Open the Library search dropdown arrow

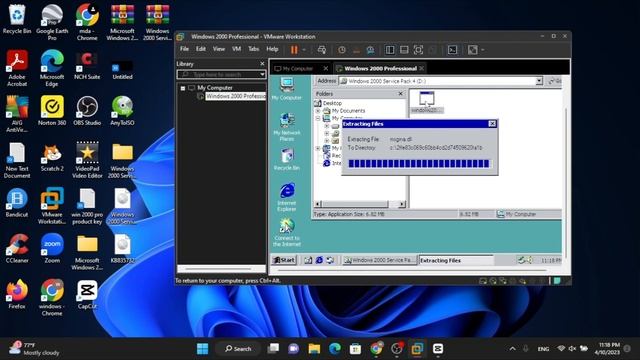(262, 75)
